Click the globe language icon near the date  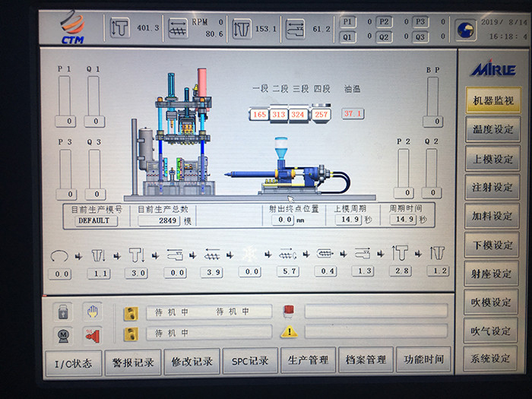tap(465, 30)
